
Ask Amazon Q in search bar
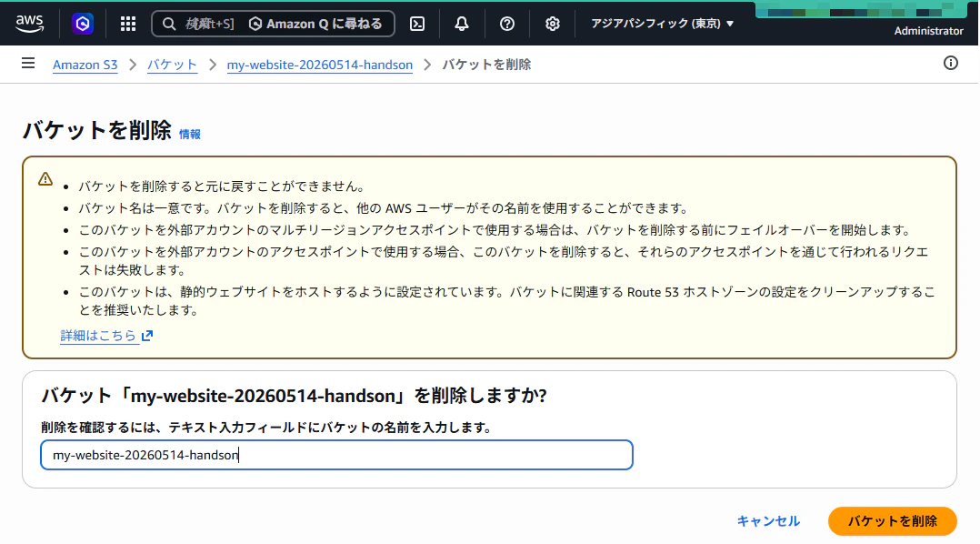(x=315, y=24)
